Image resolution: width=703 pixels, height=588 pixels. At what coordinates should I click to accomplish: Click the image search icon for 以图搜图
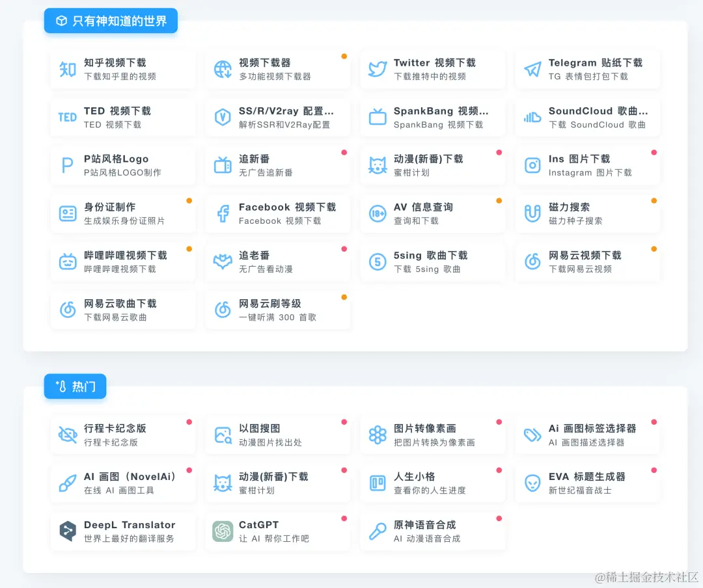point(223,434)
